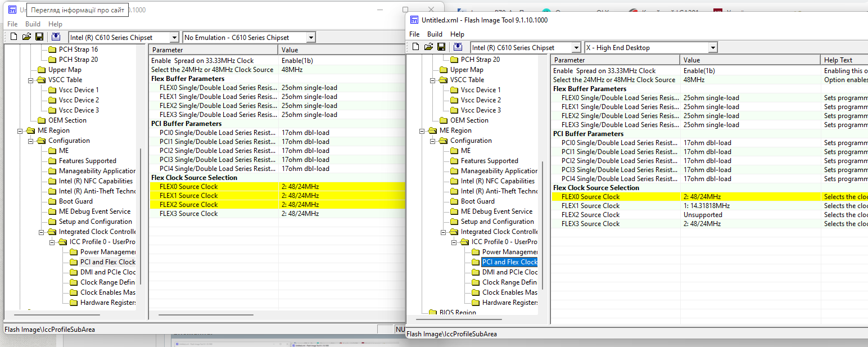
Task: Open Build menu in High End Desktop window
Action: pos(435,34)
